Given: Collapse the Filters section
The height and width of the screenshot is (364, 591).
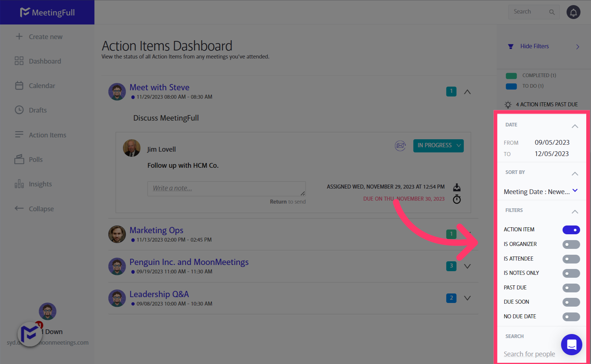Looking at the screenshot, I should 575,212.
